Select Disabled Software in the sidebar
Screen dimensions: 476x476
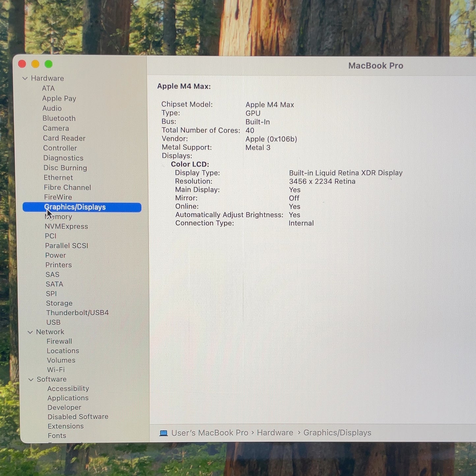click(78, 417)
